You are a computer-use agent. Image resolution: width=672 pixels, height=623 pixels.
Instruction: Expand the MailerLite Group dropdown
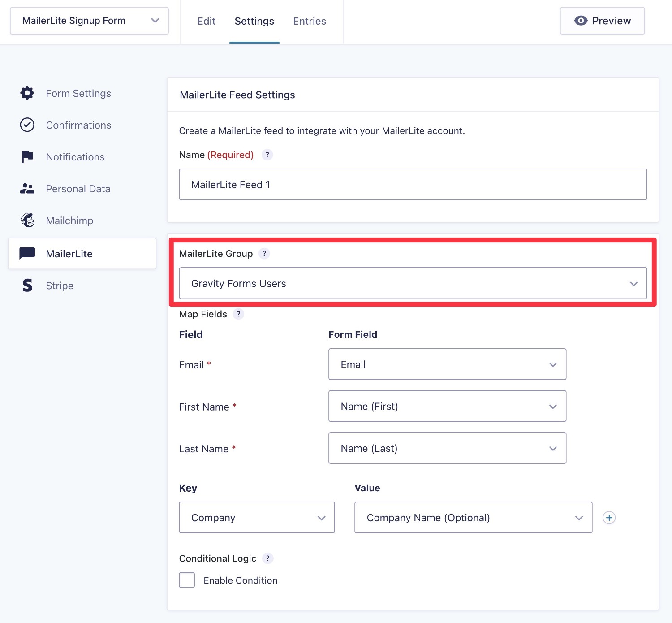[413, 283]
